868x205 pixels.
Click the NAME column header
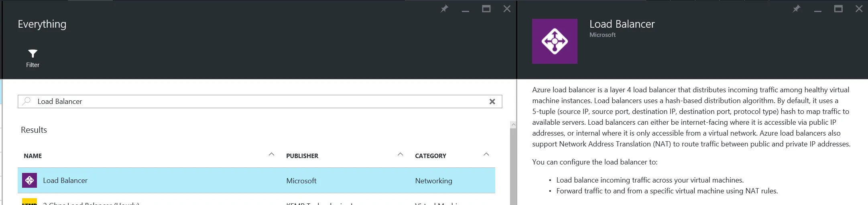(33, 156)
